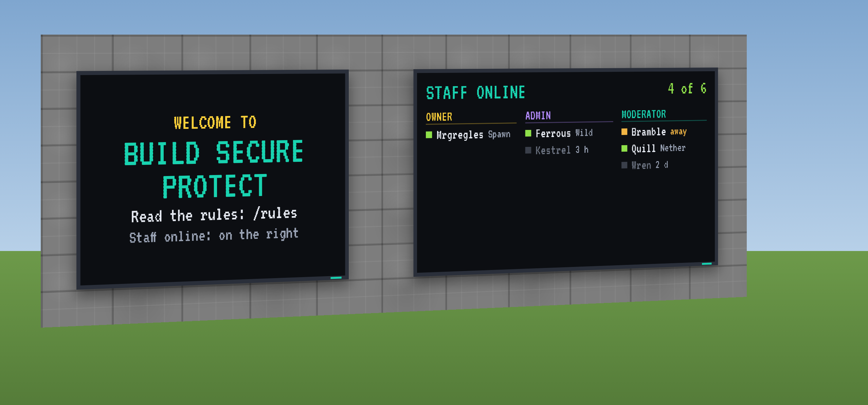Image resolution: width=868 pixels, height=405 pixels.
Task: Click the green status square beside Ferrous
Action: pyautogui.click(x=528, y=133)
